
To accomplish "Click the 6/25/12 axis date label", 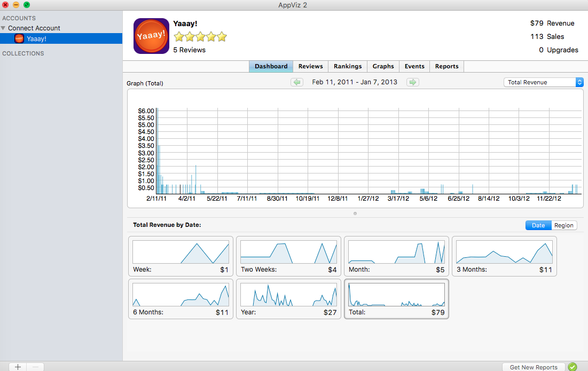I will [459, 199].
